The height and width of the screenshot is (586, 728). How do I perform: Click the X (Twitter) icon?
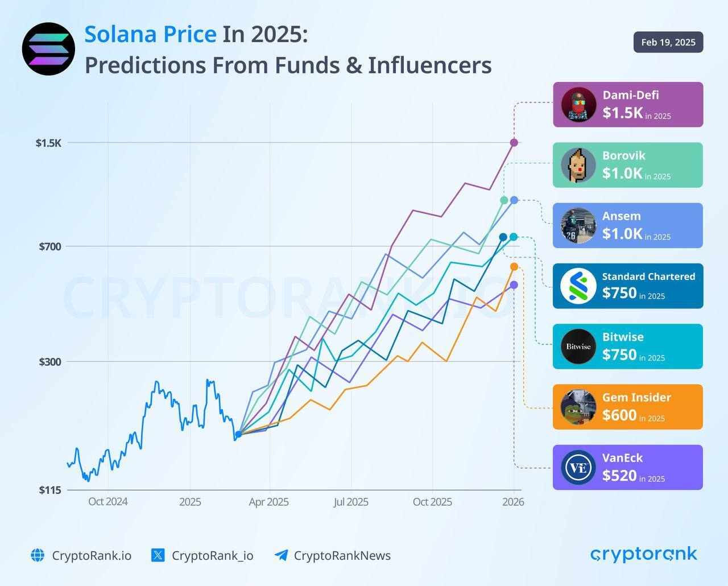158,555
